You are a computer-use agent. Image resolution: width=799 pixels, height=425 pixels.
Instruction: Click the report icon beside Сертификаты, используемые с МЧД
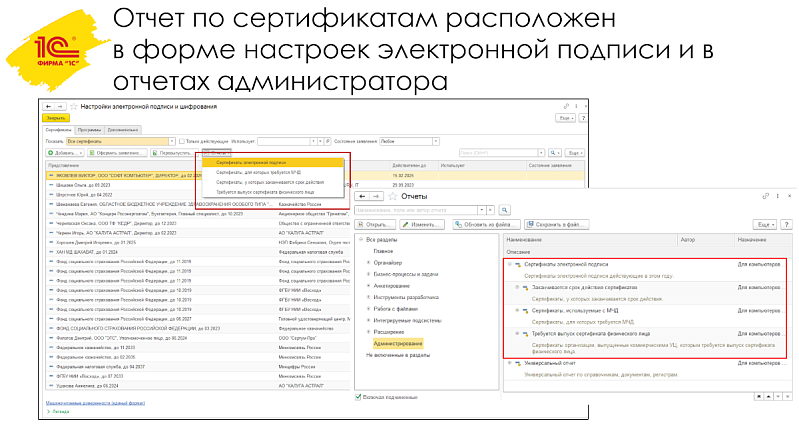click(x=525, y=310)
